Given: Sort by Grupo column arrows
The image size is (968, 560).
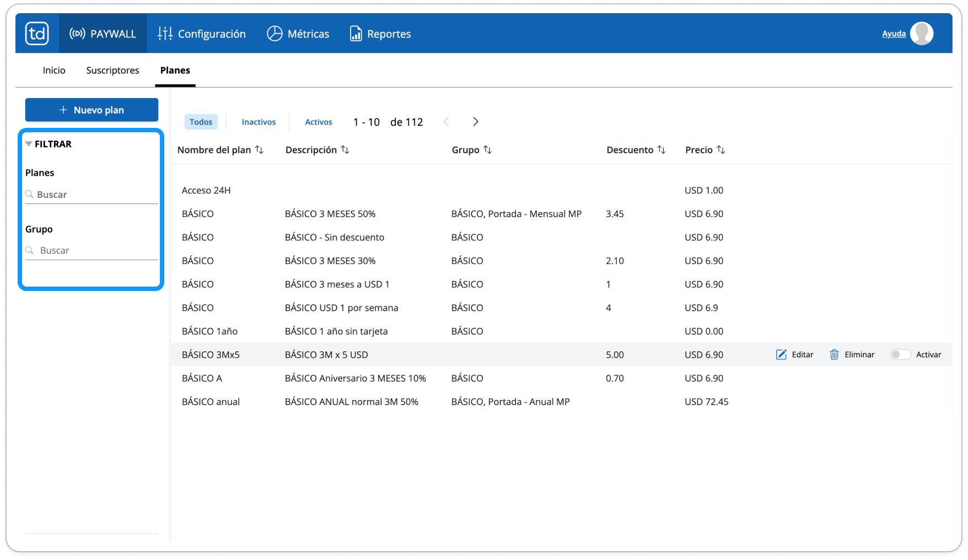Looking at the screenshot, I should [488, 150].
